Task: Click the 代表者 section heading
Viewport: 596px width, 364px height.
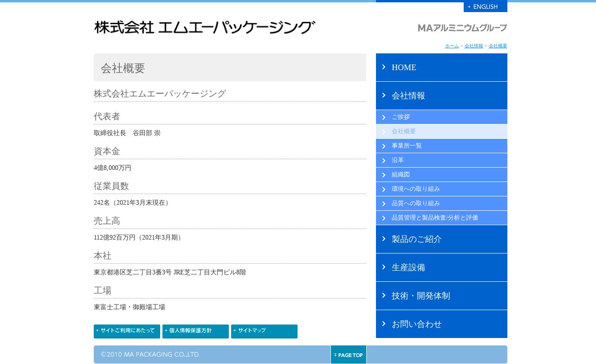Action: tap(107, 117)
